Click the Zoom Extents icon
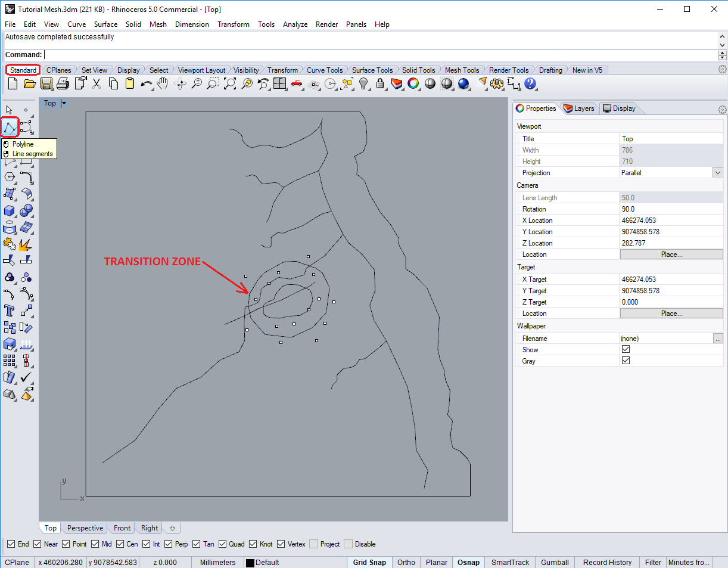Screen dimensions: 728x568 (x=230, y=84)
